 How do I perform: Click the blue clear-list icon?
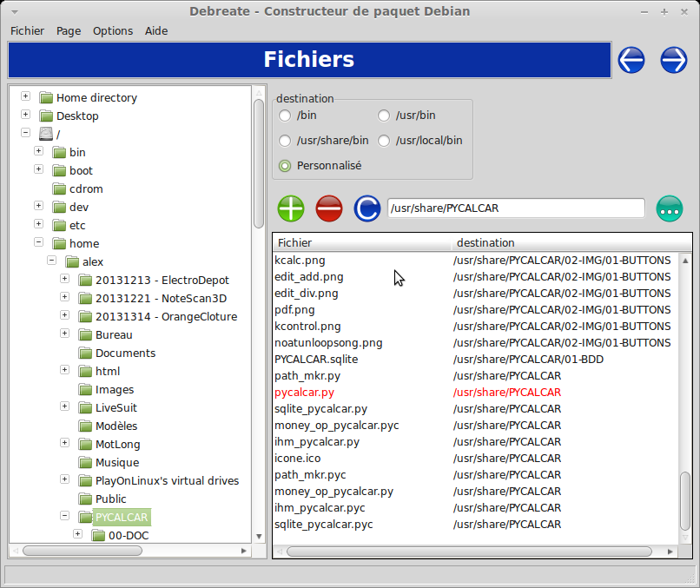[367, 208]
